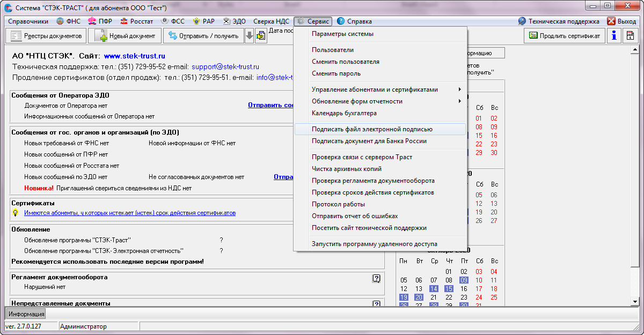Open the www.stek-trust.ru site link

pyautogui.click(x=135, y=56)
